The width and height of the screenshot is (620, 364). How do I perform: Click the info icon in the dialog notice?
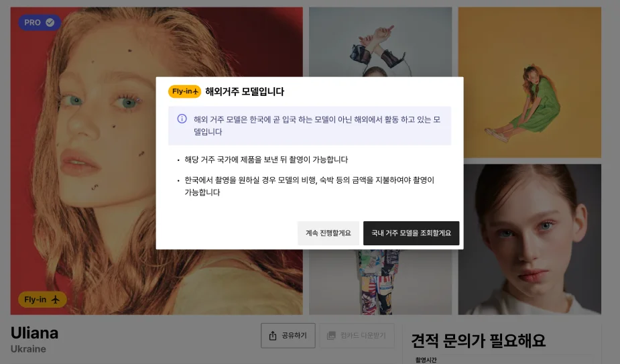[182, 119]
